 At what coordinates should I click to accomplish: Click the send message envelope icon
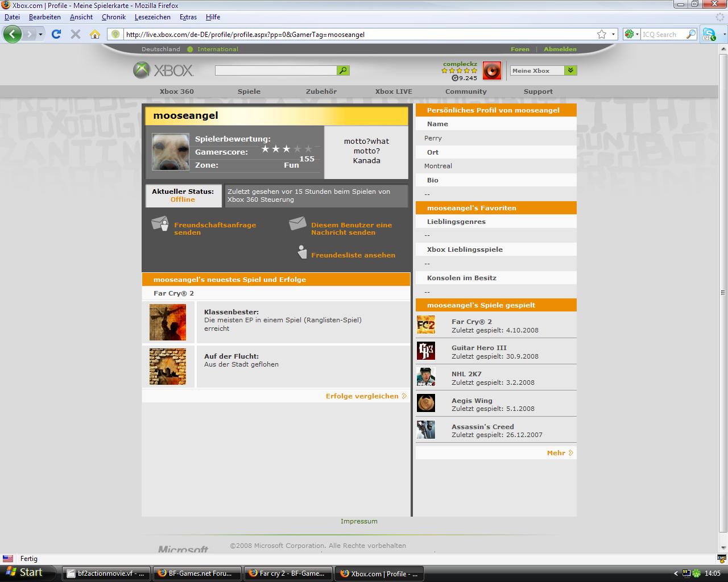pyautogui.click(x=297, y=223)
